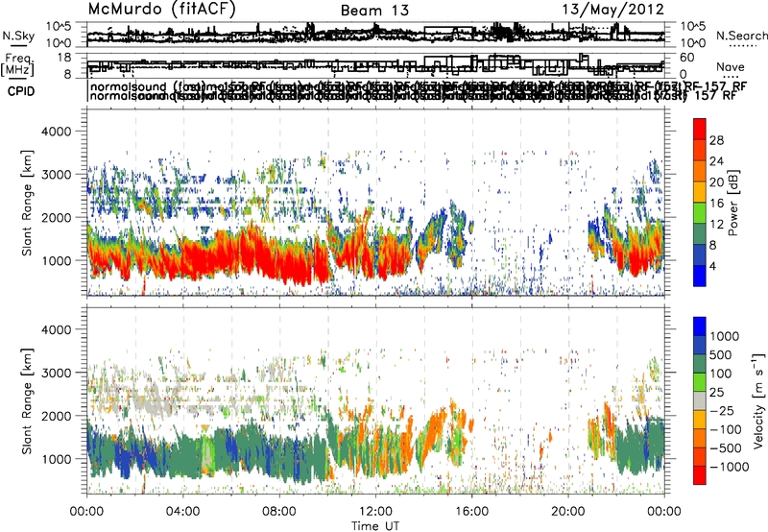Click the "N.Sky" legend label
This screenshot has width=768, height=532.
tap(18, 36)
